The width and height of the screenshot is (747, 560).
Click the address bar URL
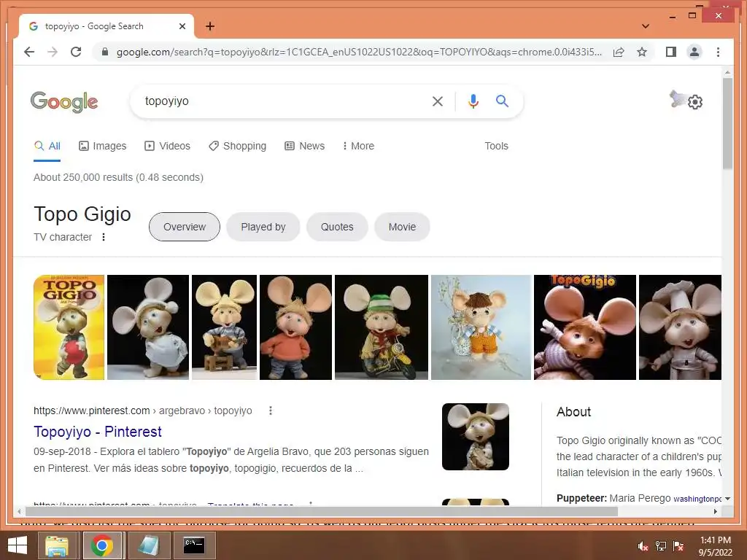tap(359, 52)
